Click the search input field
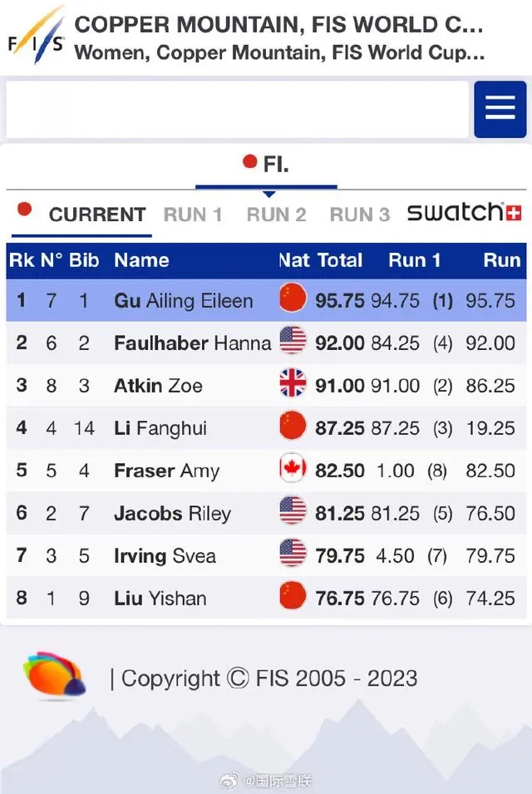The image size is (532, 794). point(237,109)
